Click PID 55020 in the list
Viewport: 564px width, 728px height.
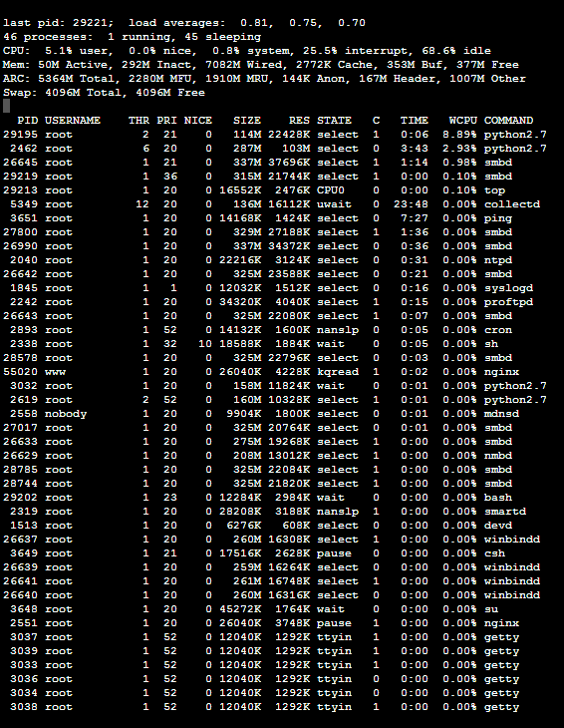coord(20,371)
